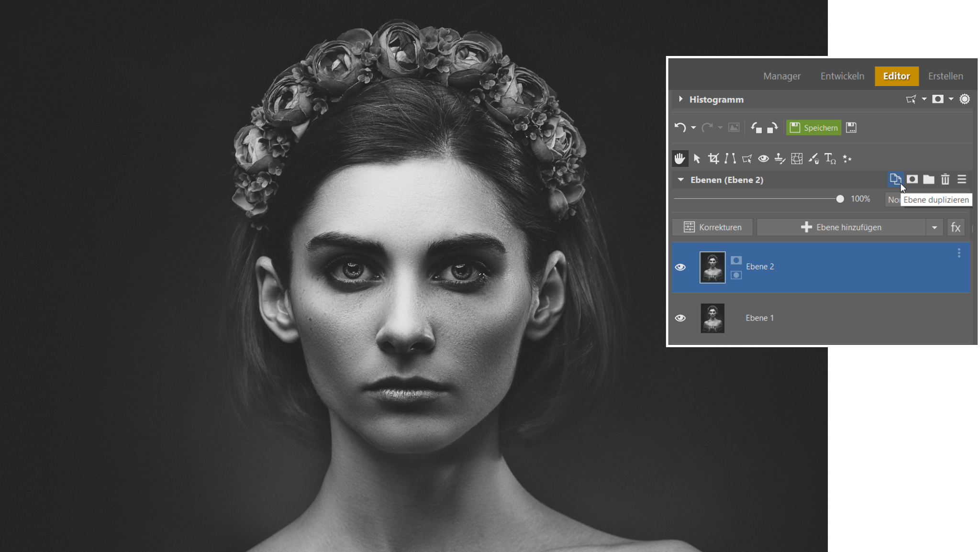Select the crop tool
The width and height of the screenshot is (980, 552).
point(713,158)
